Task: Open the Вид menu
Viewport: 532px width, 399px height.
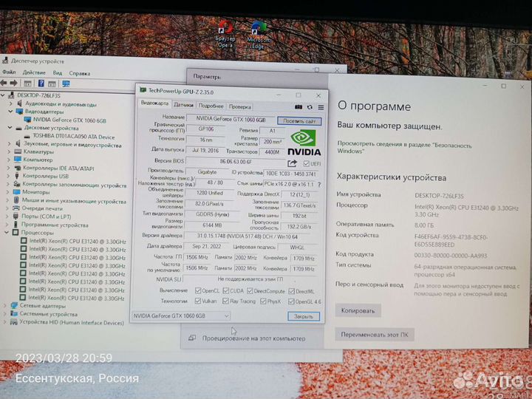Action: (58, 73)
